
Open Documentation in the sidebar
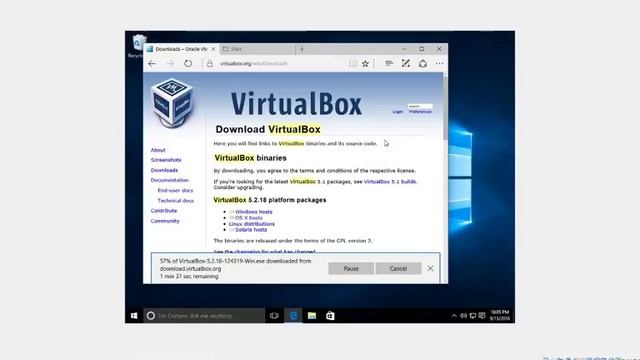[x=169, y=180]
